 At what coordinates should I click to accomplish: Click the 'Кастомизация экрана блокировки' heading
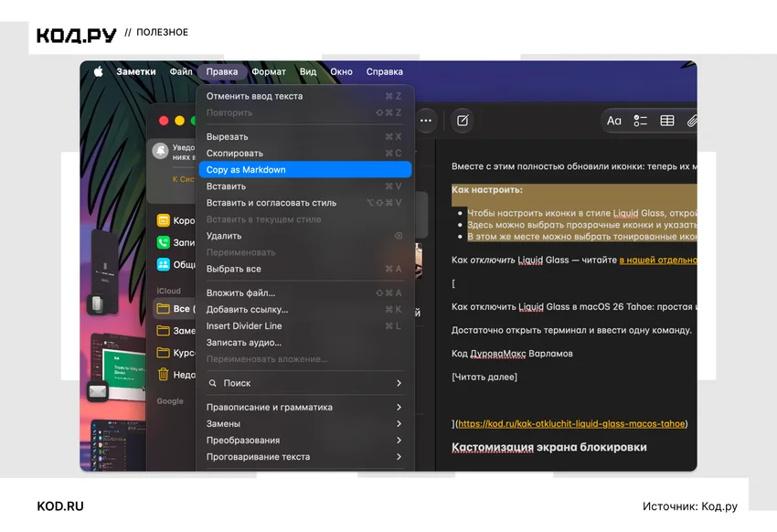point(549,447)
